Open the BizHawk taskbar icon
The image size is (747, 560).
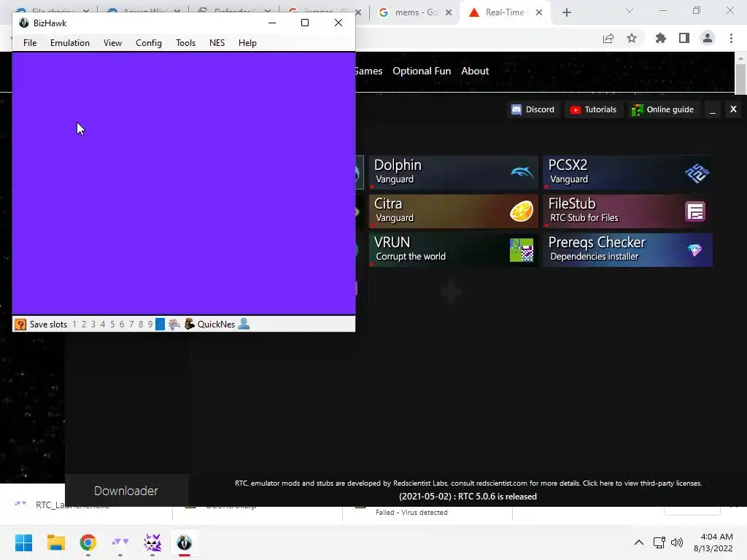click(185, 542)
